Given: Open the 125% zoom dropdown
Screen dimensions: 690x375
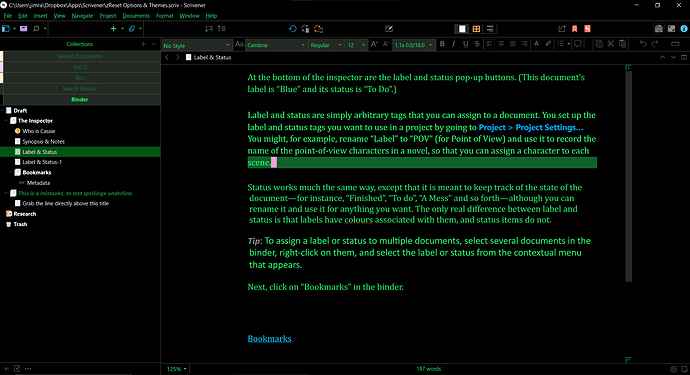Looking at the screenshot, I should [176, 369].
